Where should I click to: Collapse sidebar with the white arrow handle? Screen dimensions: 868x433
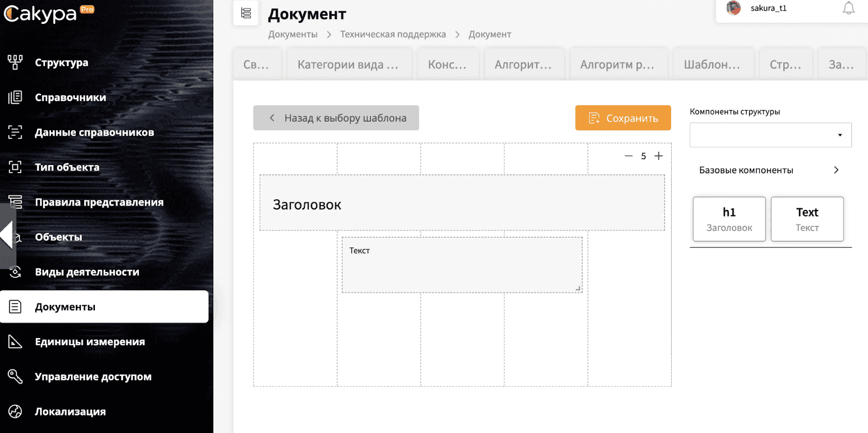(x=7, y=235)
